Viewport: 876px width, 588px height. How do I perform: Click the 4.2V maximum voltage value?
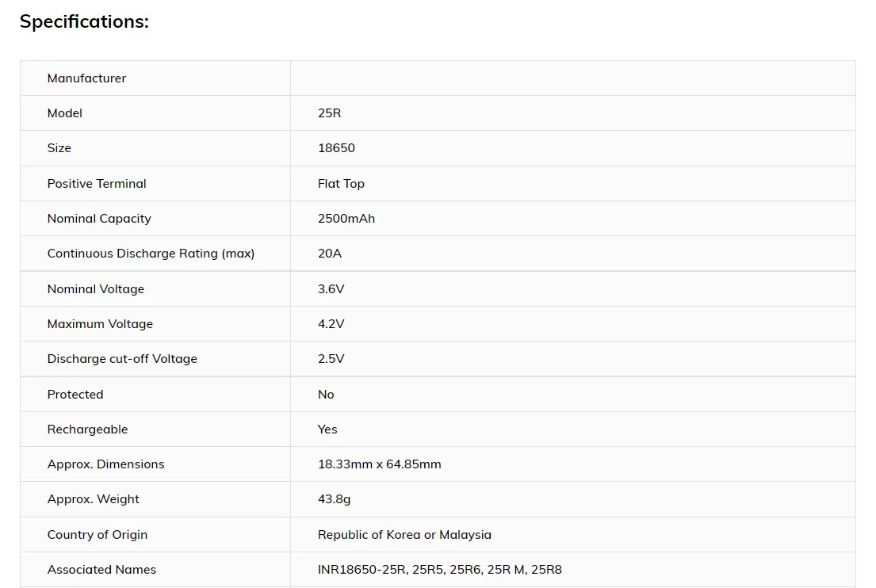[331, 324]
